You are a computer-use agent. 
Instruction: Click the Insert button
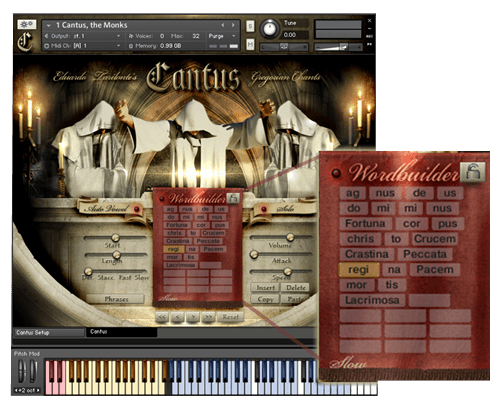click(x=265, y=288)
